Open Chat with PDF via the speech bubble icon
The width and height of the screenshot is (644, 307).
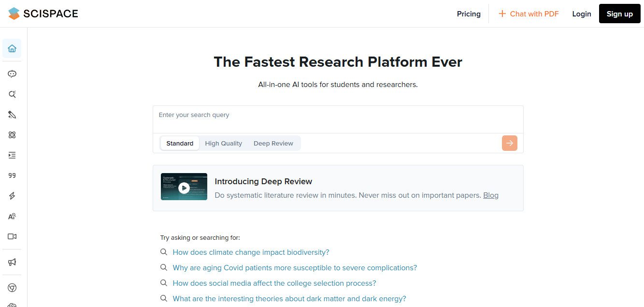point(12,73)
